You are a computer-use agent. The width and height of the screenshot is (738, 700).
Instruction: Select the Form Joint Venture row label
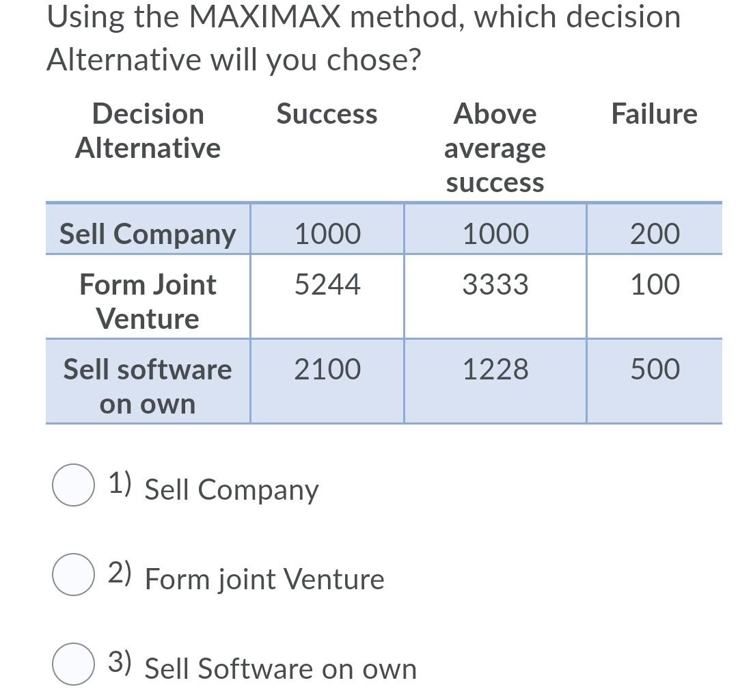[x=148, y=301]
